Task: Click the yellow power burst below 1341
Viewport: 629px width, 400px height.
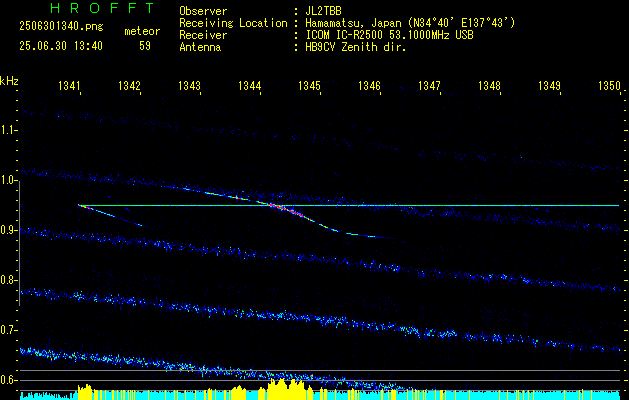Action: [85, 391]
